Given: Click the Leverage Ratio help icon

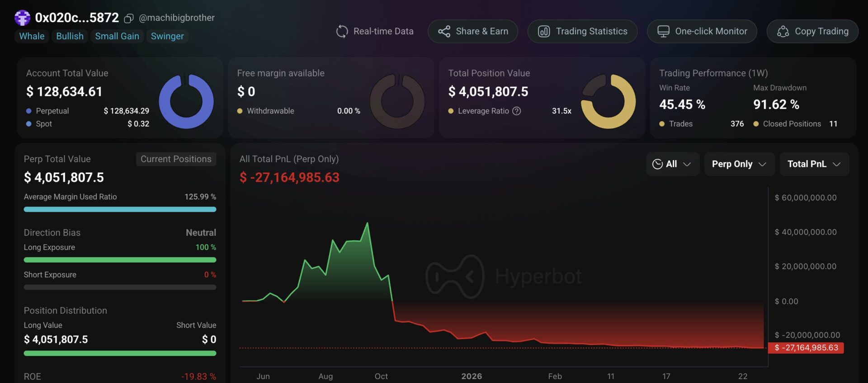Looking at the screenshot, I should (517, 111).
